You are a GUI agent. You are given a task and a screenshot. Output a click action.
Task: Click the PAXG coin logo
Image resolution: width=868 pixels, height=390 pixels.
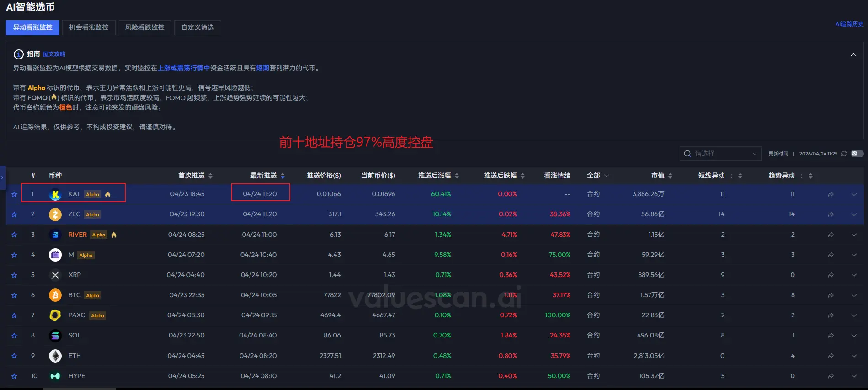click(x=55, y=315)
